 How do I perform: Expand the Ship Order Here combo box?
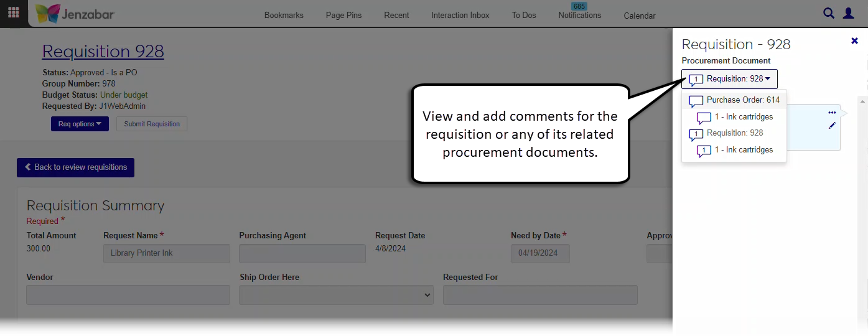pyautogui.click(x=336, y=295)
